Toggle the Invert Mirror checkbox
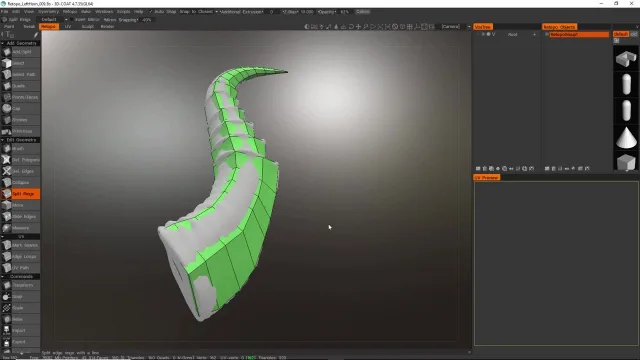 (x=71, y=20)
